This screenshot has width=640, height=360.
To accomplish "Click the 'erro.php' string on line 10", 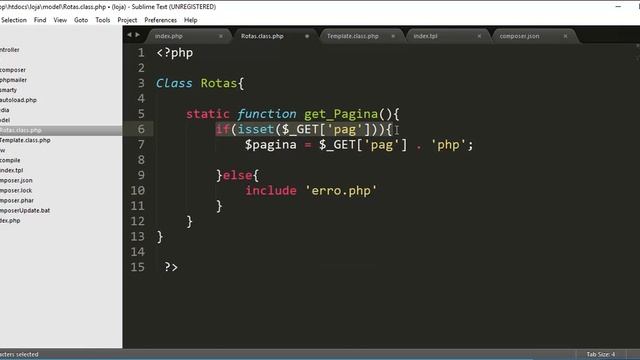I will (341, 191).
